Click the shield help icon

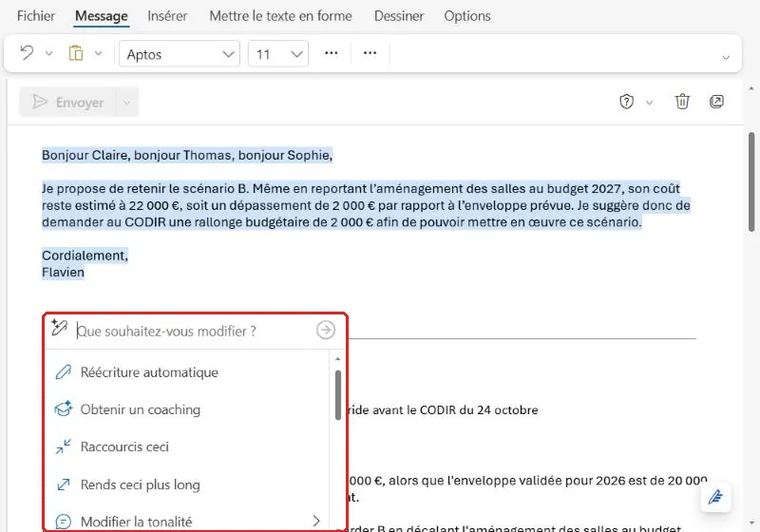tap(626, 102)
